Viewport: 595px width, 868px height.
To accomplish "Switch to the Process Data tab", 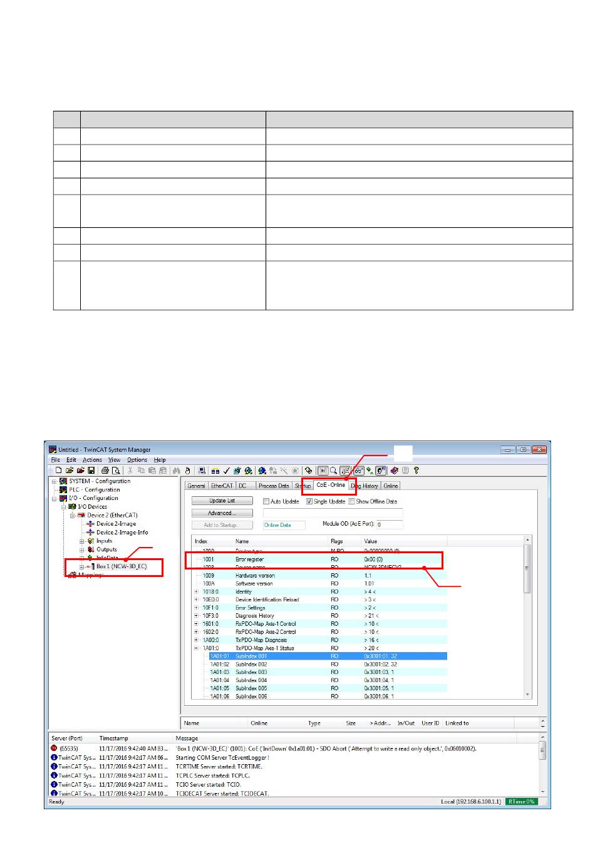I will (x=274, y=486).
